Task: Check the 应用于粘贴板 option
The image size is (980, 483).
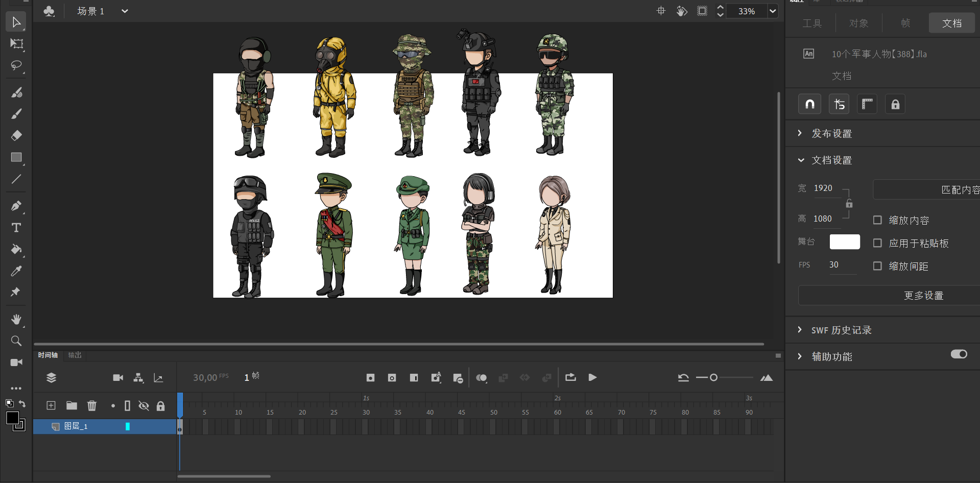Action: [x=877, y=243]
